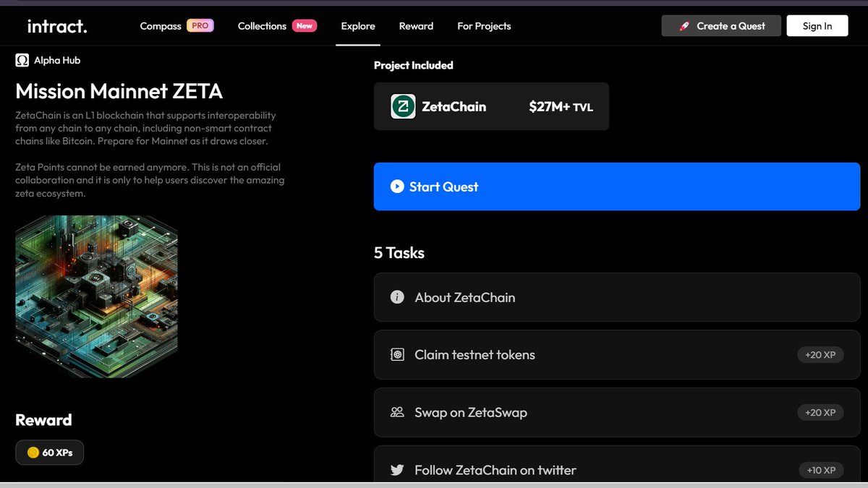Screen dimensions: 868x488
Task: Click the hexagonal quest artwork thumbnail
Action: point(96,296)
